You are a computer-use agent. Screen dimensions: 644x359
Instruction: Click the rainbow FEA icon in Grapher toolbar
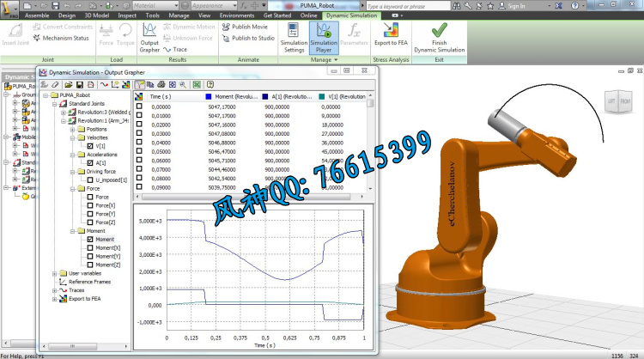tap(126, 85)
